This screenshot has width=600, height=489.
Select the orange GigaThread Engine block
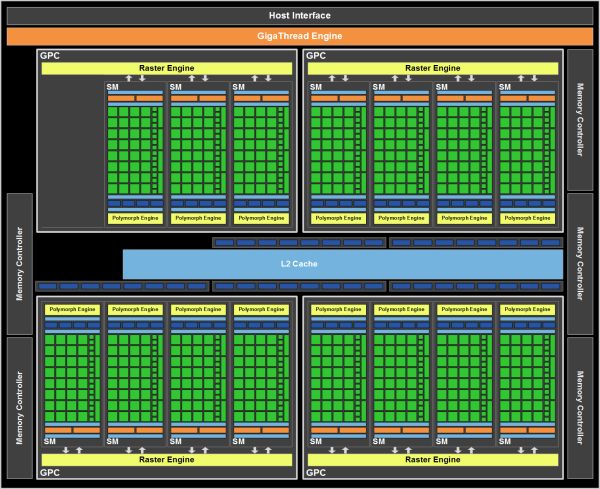tap(300, 36)
